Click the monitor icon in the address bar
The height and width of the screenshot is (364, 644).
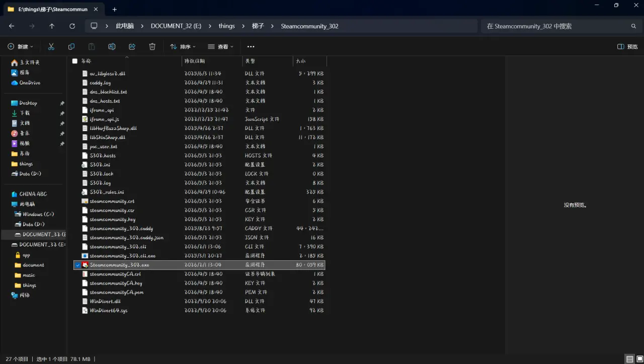pos(94,26)
